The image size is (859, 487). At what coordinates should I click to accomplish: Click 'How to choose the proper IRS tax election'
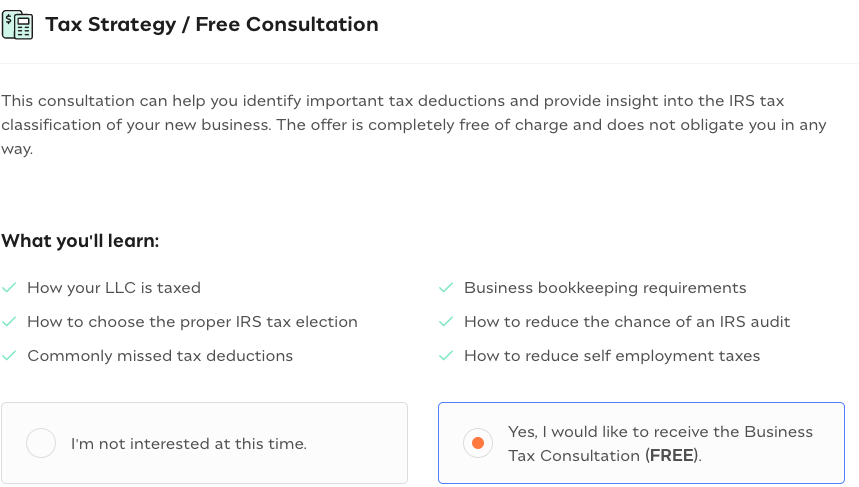[x=192, y=322]
